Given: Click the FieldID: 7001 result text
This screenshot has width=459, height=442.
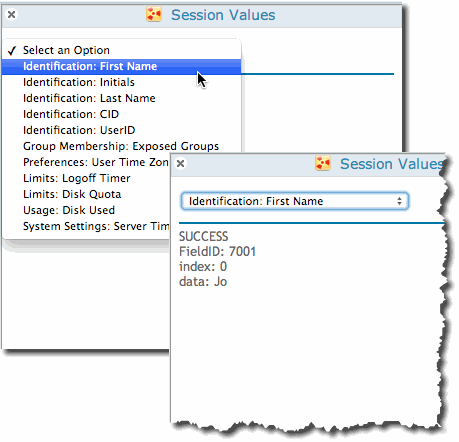Looking at the screenshot, I should tap(217, 252).
